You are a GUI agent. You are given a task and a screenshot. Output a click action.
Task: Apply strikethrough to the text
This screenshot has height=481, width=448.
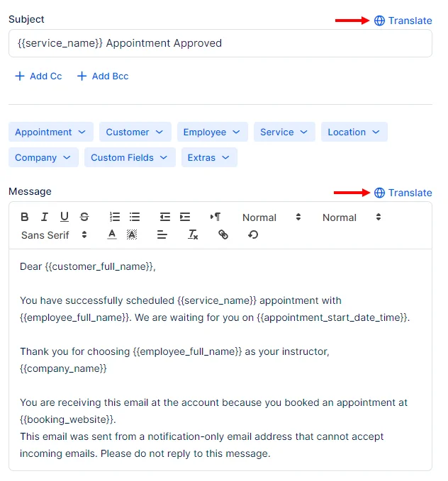[x=84, y=217]
